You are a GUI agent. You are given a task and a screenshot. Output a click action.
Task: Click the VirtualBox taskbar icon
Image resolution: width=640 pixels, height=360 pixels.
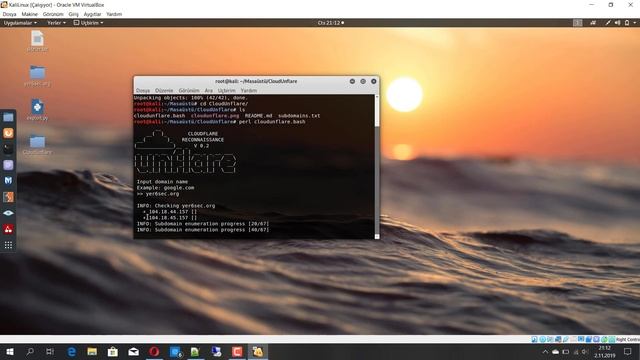[258, 351]
